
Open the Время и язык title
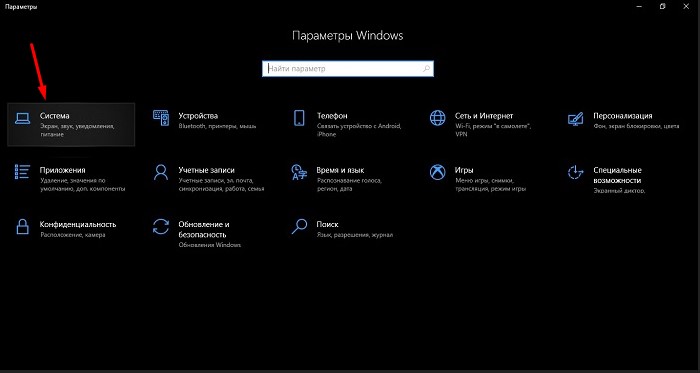(x=341, y=170)
